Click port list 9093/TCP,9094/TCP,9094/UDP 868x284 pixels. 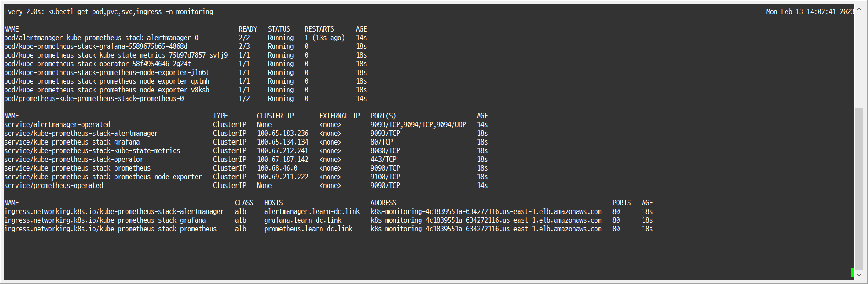coord(418,125)
